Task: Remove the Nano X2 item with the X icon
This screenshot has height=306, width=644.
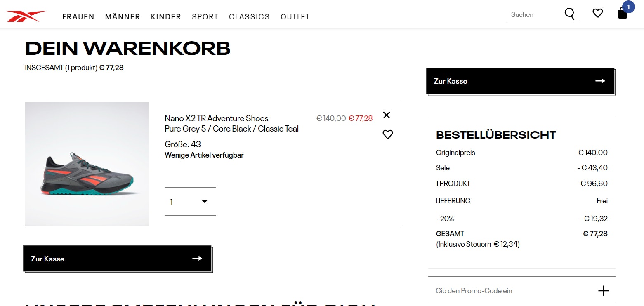Action: 387,115
